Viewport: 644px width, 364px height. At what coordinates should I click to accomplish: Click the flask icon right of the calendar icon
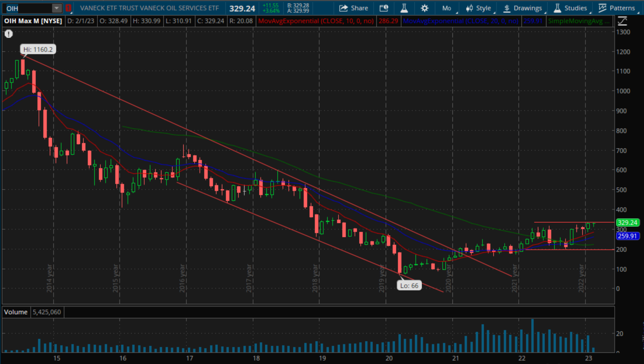click(x=404, y=8)
